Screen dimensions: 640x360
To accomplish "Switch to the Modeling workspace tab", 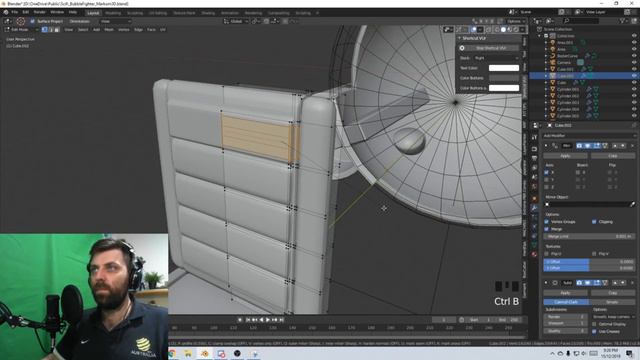I will click(x=113, y=13).
